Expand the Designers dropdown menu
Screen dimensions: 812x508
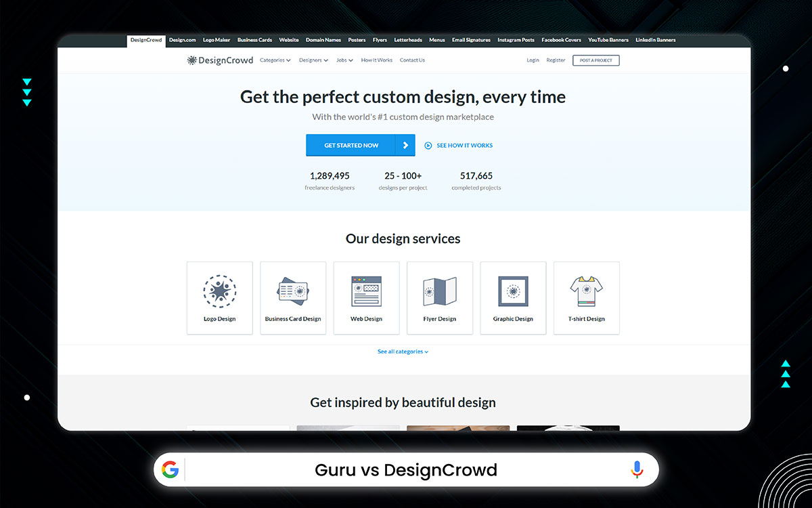tap(313, 60)
